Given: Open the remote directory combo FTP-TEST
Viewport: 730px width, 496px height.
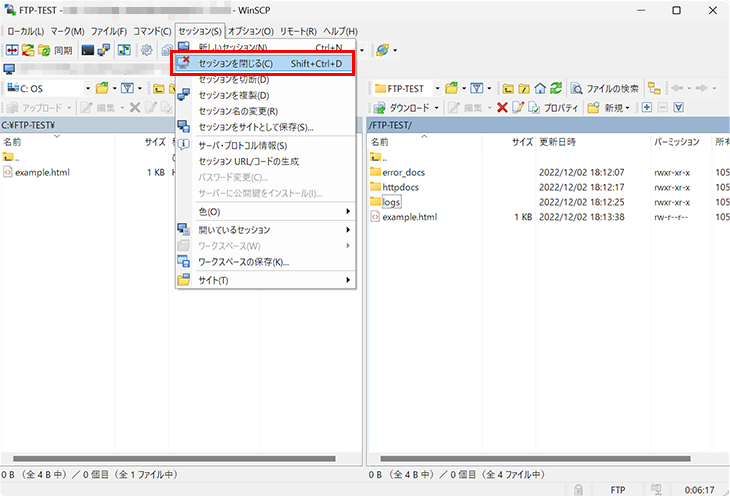Looking at the screenshot, I should click(x=407, y=88).
